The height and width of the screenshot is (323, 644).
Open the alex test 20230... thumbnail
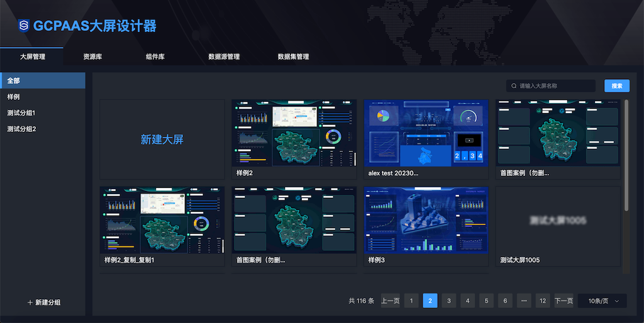tap(426, 133)
